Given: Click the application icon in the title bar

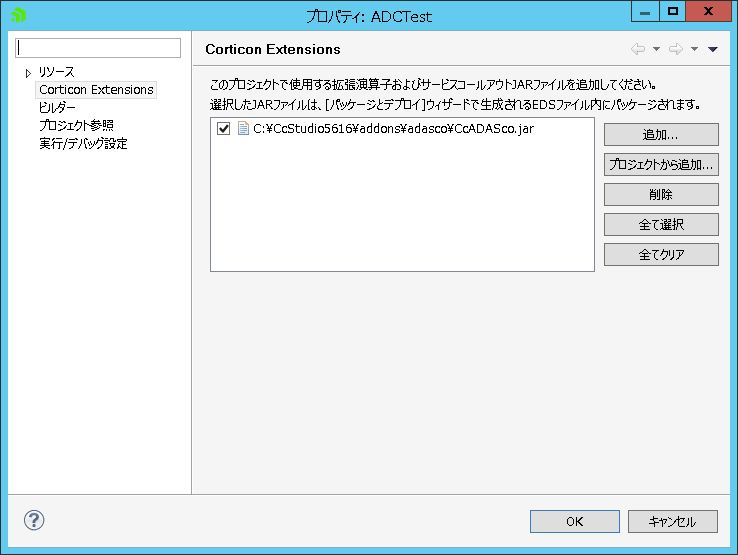Looking at the screenshot, I should [x=18, y=15].
